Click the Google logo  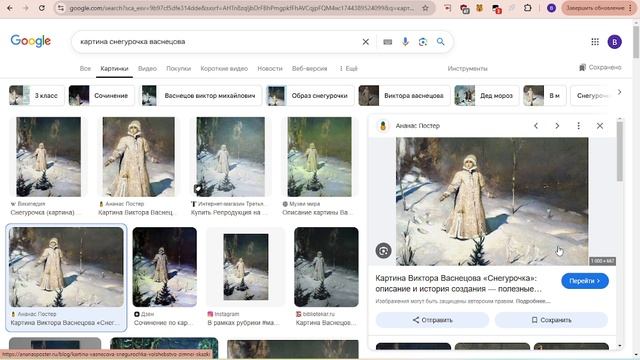click(31, 41)
